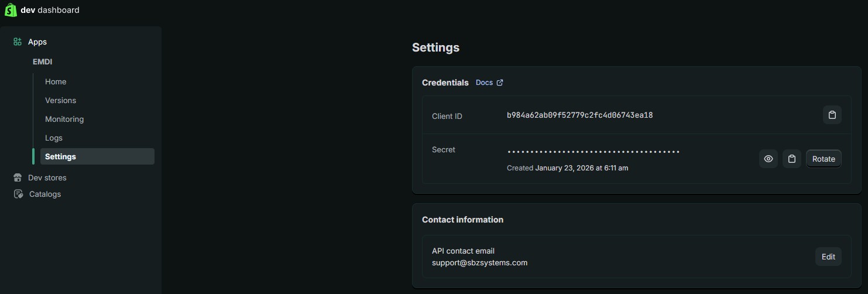
Task: Click the dev dashboard title text
Action: click(50, 10)
